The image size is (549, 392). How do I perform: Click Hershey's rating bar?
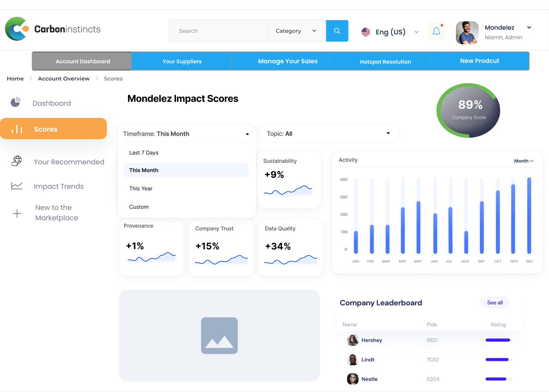[499, 340]
